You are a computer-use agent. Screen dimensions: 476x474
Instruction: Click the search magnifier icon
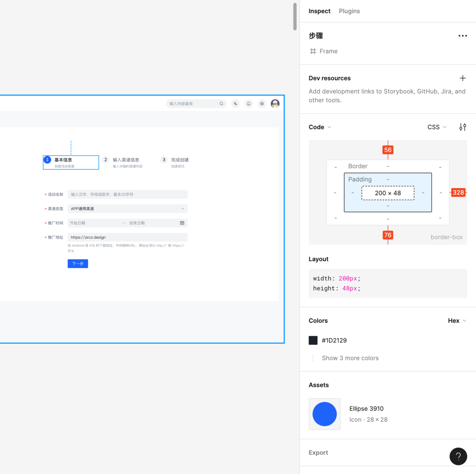(221, 104)
